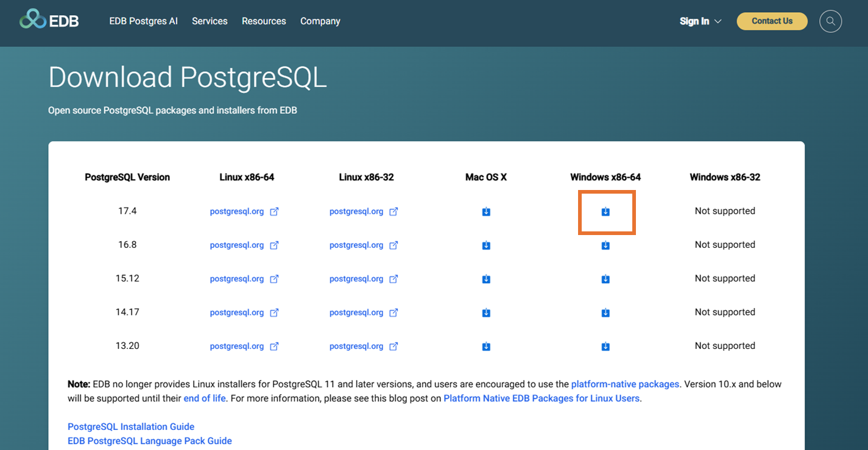This screenshot has height=450, width=868.
Task: Open postgresql.org link for 16.8 Linux x86-32
Action: point(356,245)
